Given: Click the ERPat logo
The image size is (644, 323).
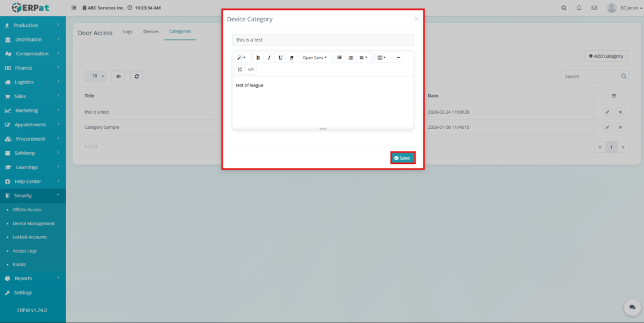Looking at the screenshot, I should click(x=31, y=8).
